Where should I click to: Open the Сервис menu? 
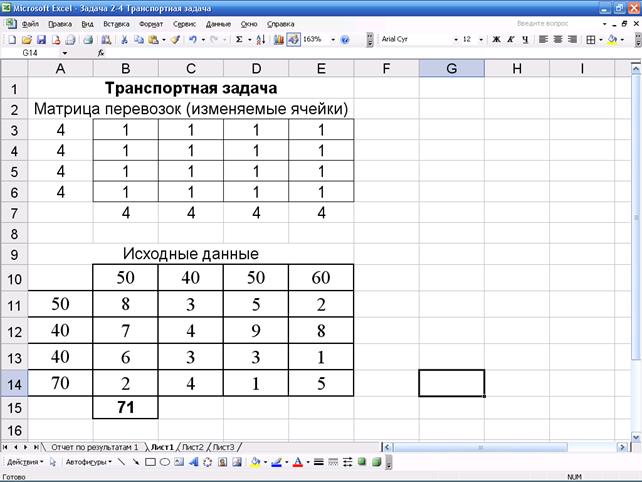(x=184, y=24)
